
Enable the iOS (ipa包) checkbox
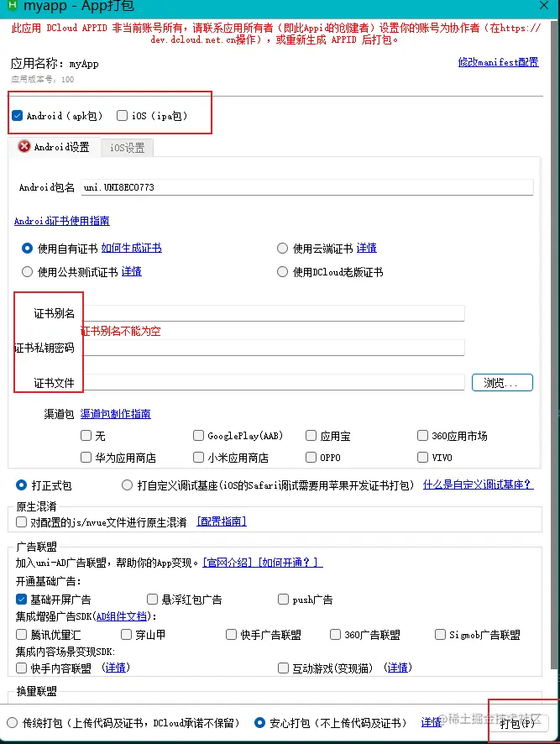tap(122, 115)
